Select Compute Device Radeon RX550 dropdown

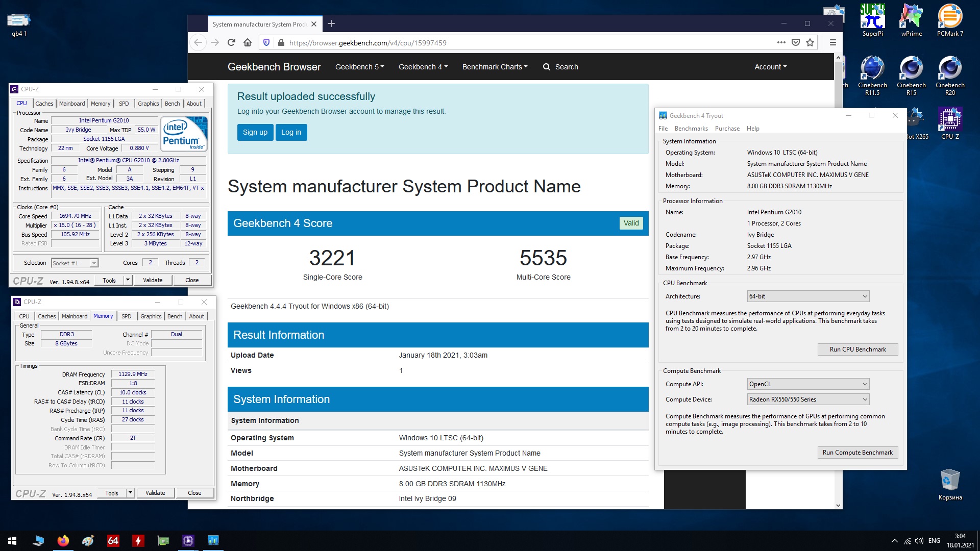coord(808,399)
